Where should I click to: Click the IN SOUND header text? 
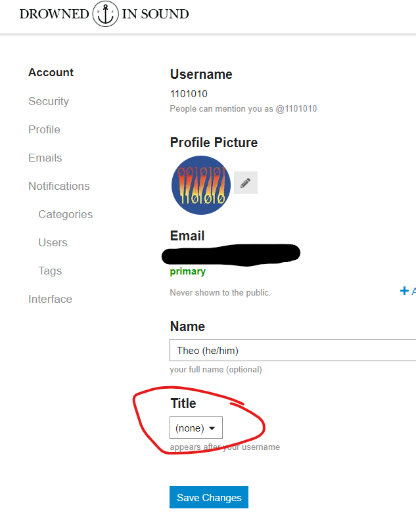[x=155, y=14]
